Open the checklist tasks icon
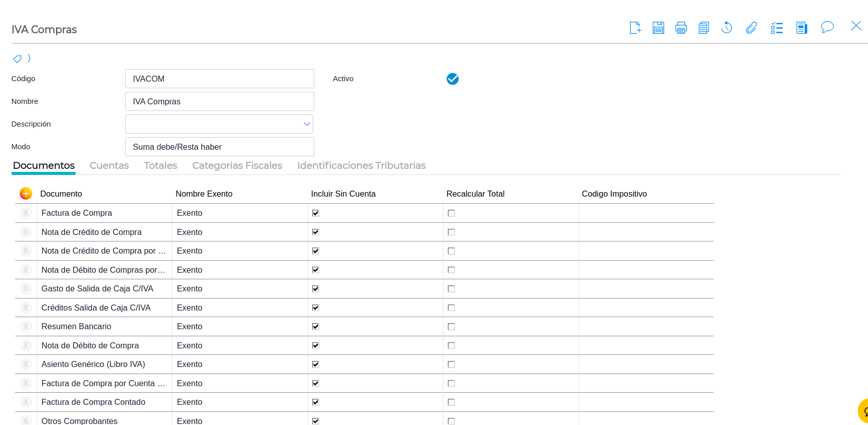The width and height of the screenshot is (868, 425). tap(777, 28)
